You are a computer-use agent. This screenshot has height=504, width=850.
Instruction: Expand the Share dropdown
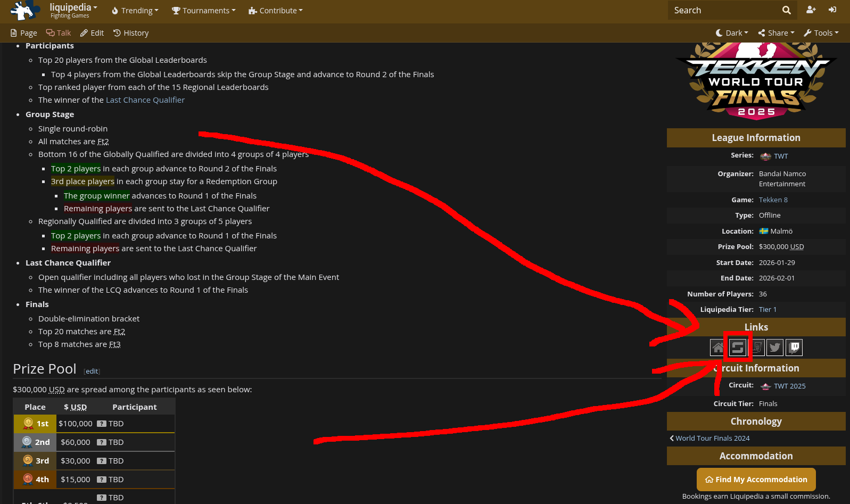tap(776, 33)
